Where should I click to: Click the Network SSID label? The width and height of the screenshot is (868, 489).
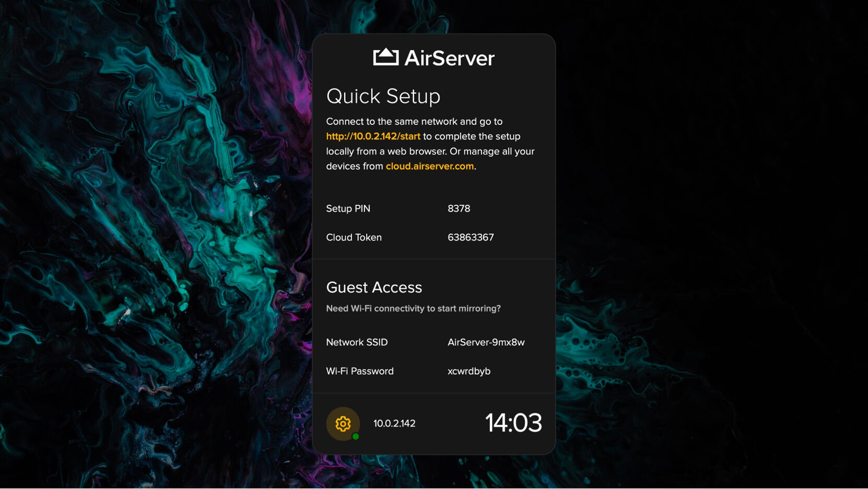357,342
